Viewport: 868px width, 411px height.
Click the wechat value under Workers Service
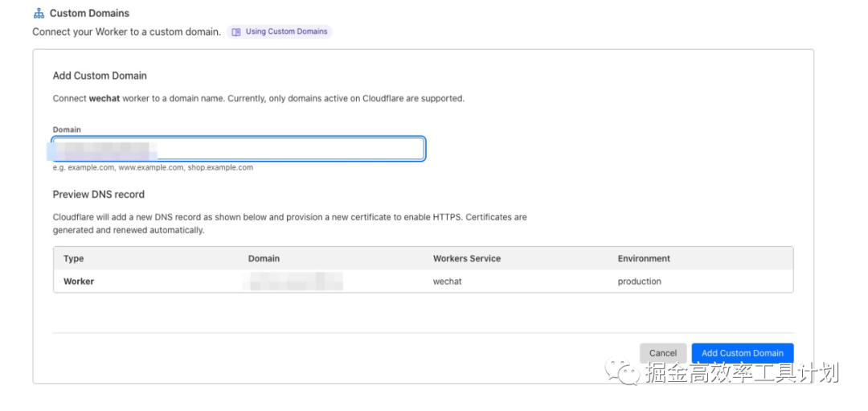pos(447,282)
